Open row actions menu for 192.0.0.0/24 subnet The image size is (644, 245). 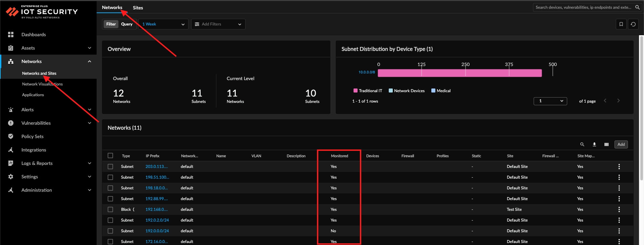[x=619, y=231]
